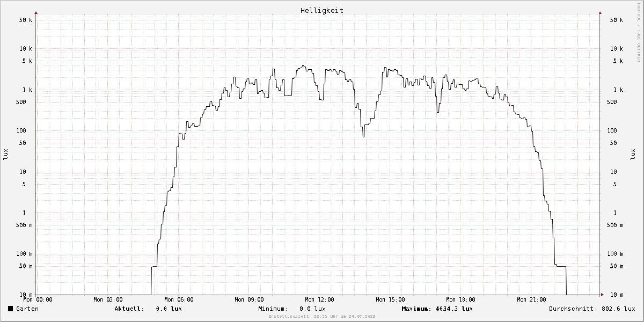Click '500 m' on the left axis
The height and width of the screenshot is (322, 644).
pos(24,225)
